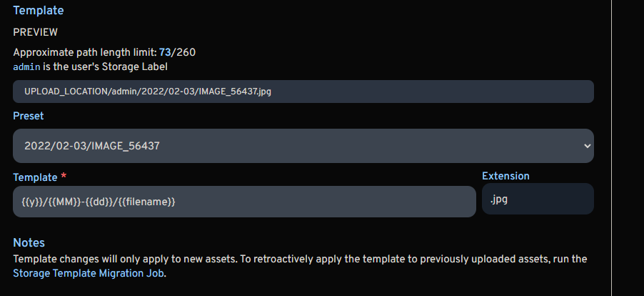Click the vertical divider line on the right

coord(612,143)
